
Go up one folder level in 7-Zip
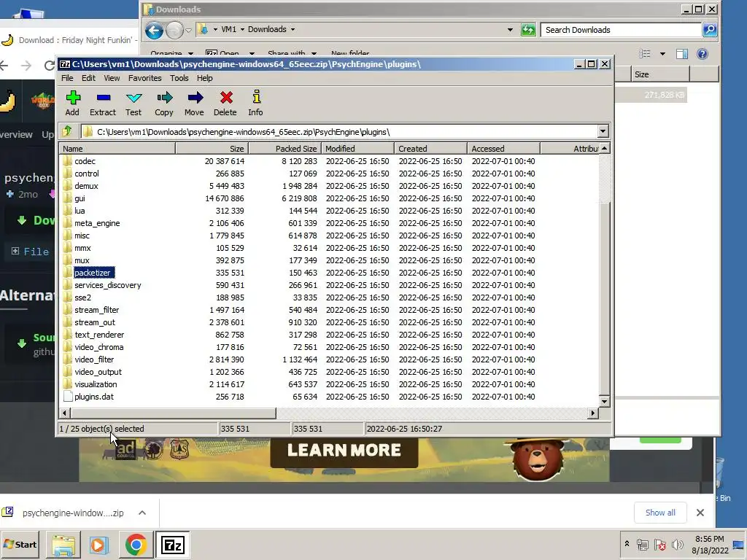click(67, 131)
